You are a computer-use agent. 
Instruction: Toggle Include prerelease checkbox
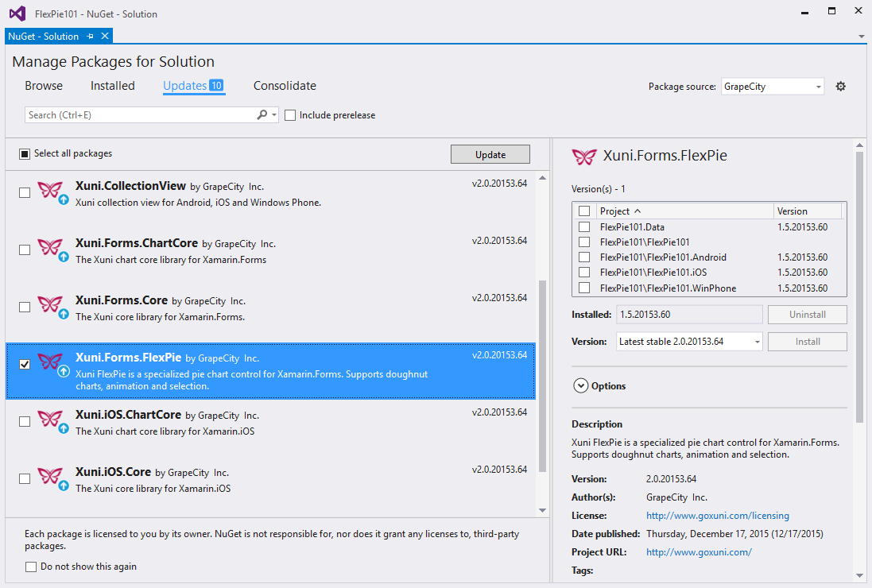(x=290, y=115)
